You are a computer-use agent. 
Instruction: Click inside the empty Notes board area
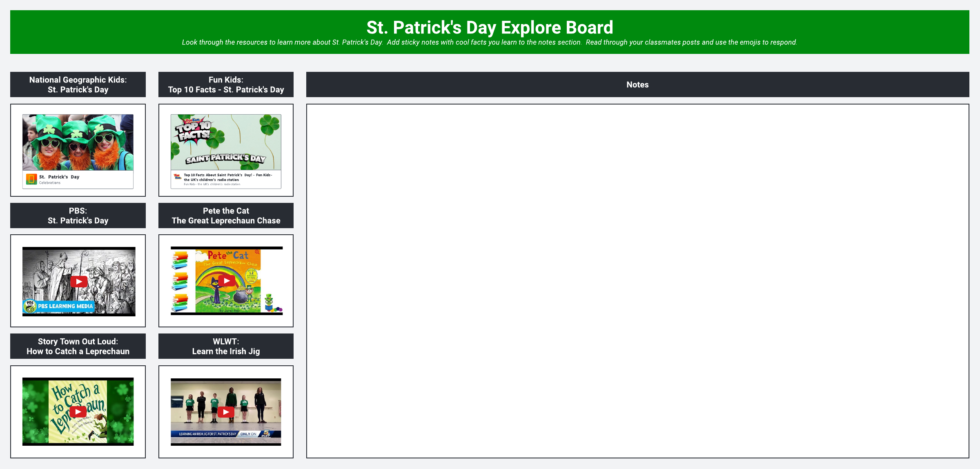point(637,281)
